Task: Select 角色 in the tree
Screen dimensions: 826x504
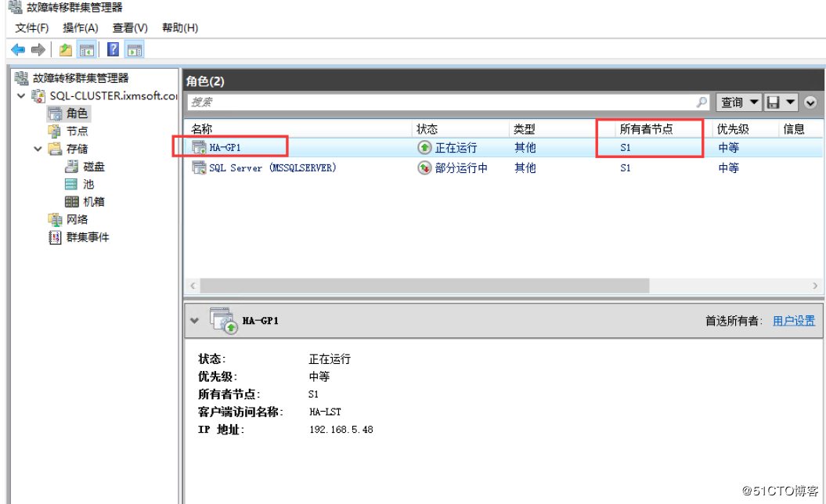Action: pos(77,113)
